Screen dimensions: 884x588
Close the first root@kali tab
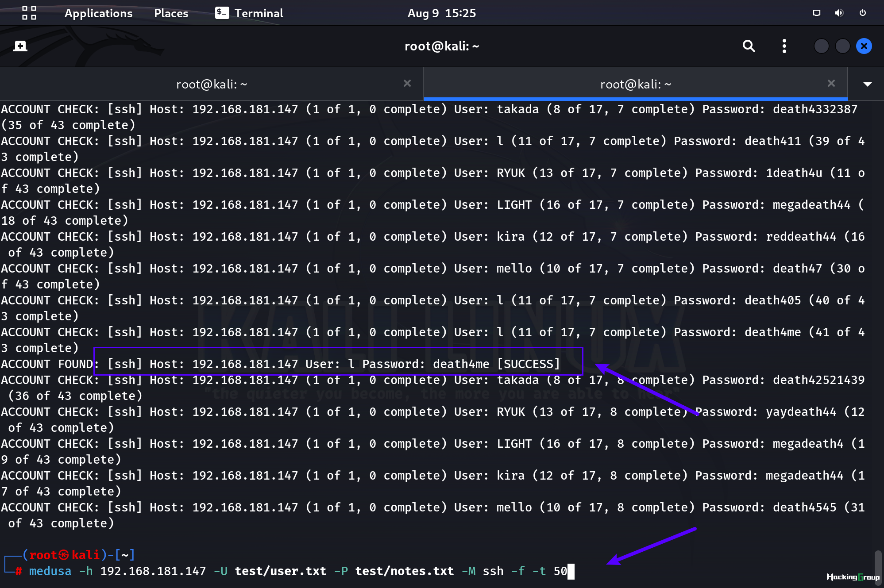[407, 83]
